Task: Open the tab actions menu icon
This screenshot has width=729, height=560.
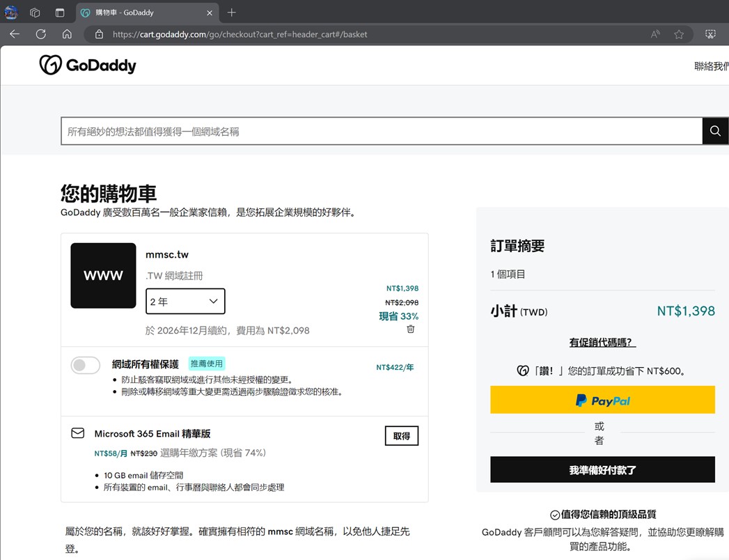Action: (60, 13)
